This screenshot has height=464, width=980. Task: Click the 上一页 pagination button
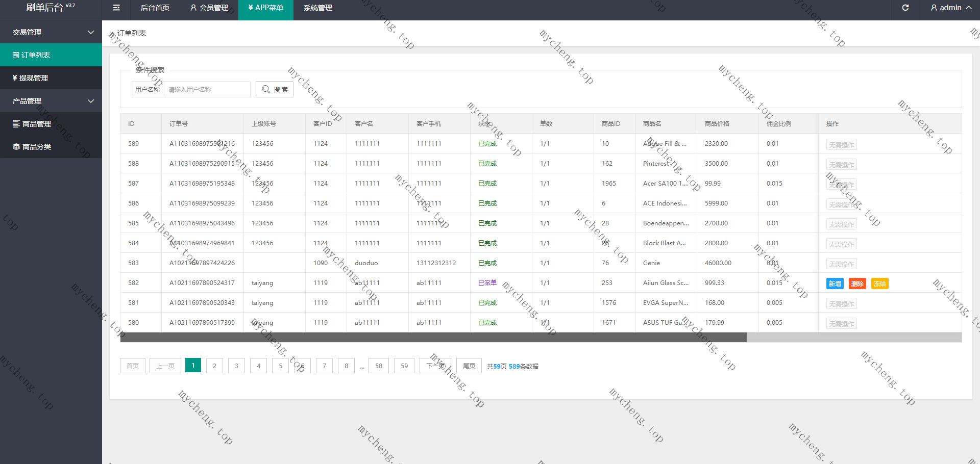(165, 366)
